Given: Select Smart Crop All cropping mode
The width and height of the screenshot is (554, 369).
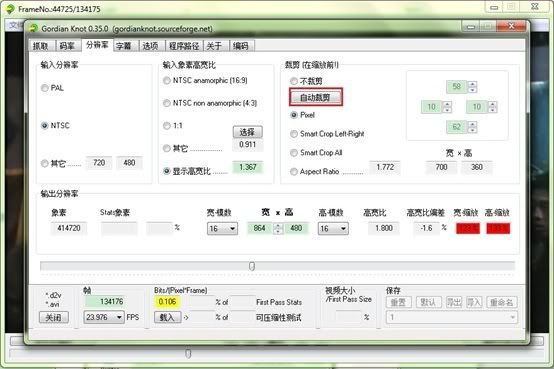Looking at the screenshot, I should click(294, 153).
